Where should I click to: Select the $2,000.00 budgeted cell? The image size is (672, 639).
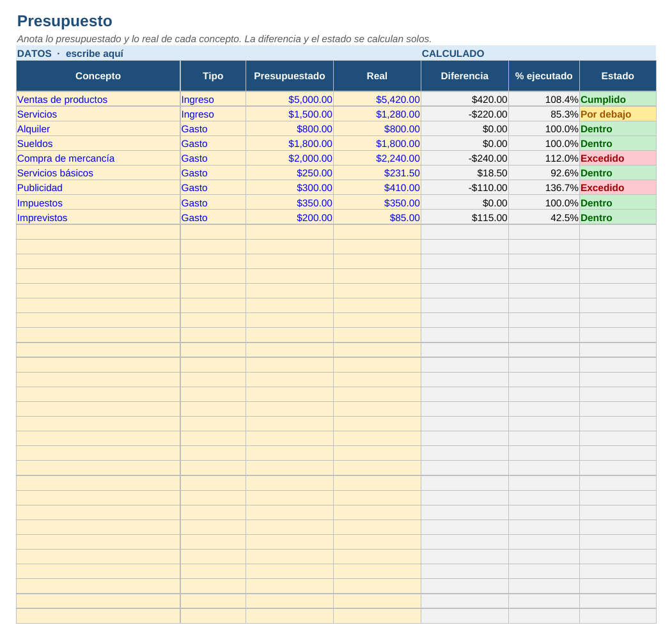(x=289, y=158)
